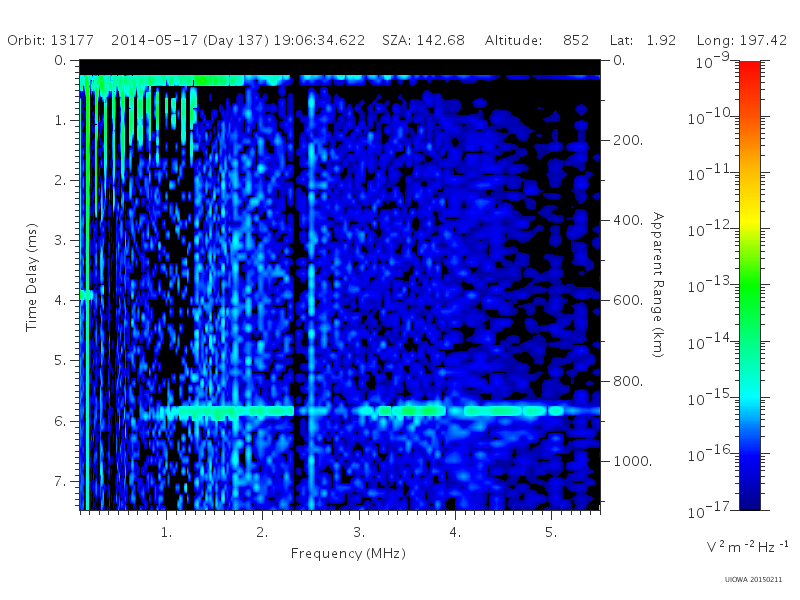Image resolution: width=800 pixels, height=600 pixels.
Task: Click the dark blue bottom of color bar
Action: click(749, 497)
